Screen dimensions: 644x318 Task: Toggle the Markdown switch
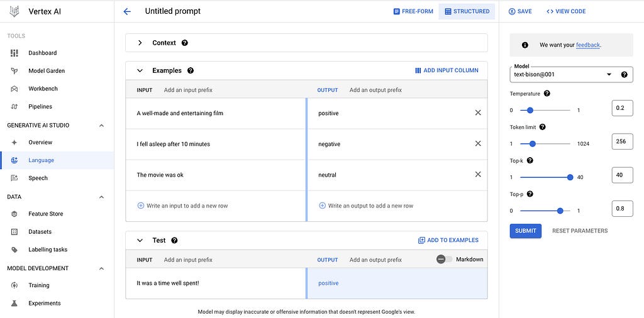pos(444,260)
